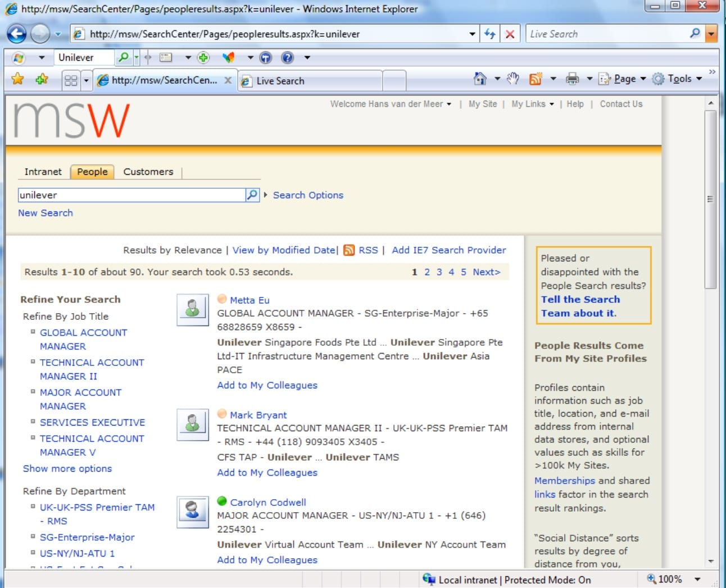Click the Home house icon

tap(480, 79)
